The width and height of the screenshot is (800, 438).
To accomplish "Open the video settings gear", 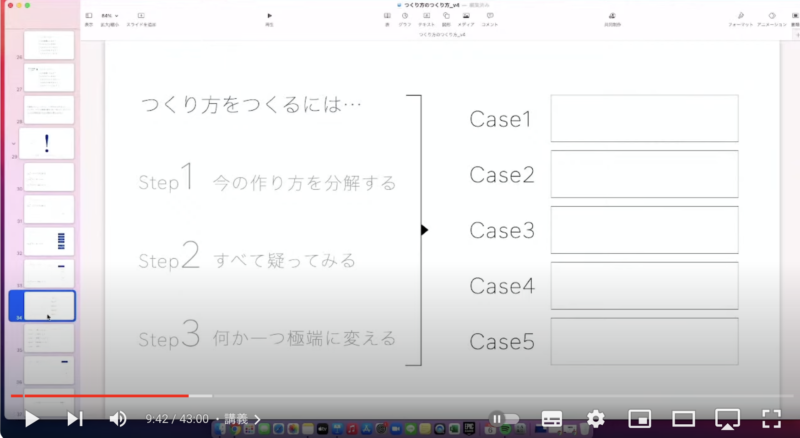I will pyautogui.click(x=596, y=419).
